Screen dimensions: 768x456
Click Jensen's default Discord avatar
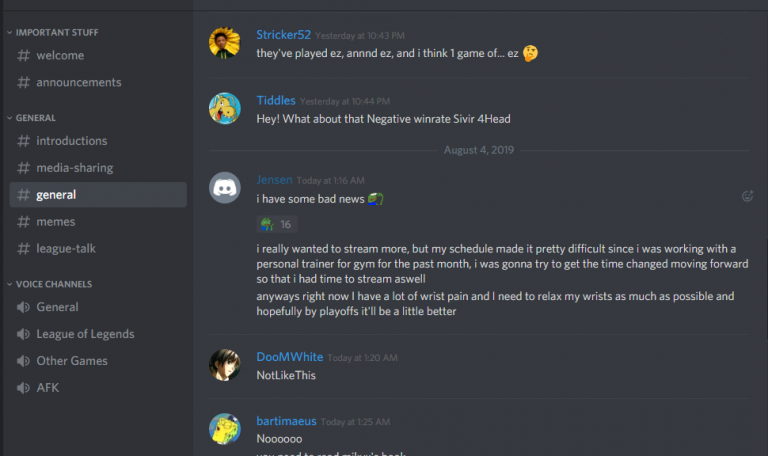225,188
